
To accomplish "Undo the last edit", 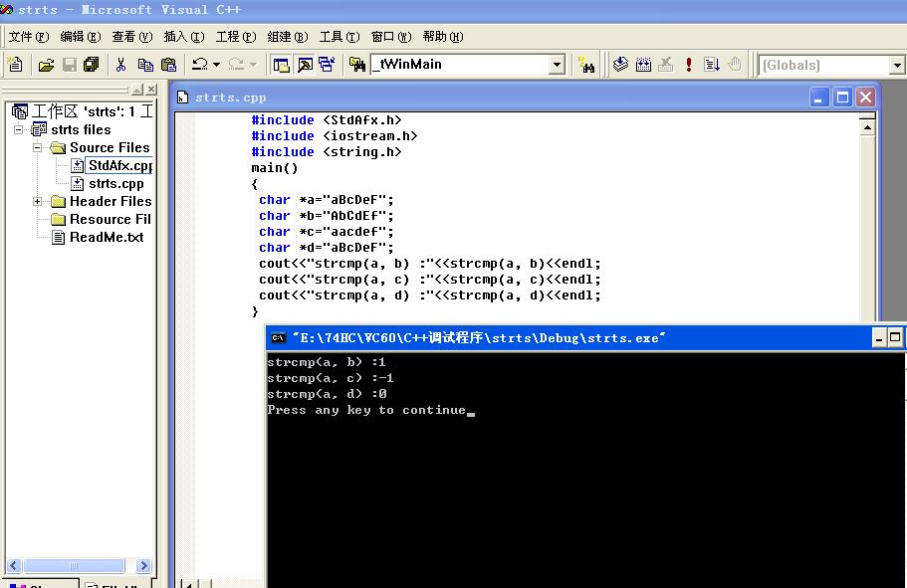I will tap(199, 65).
